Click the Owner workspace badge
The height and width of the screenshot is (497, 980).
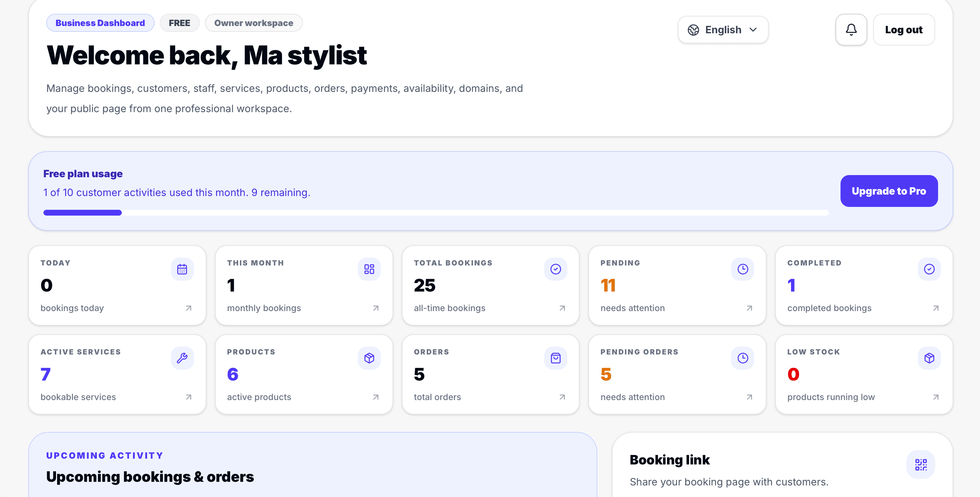tap(253, 23)
